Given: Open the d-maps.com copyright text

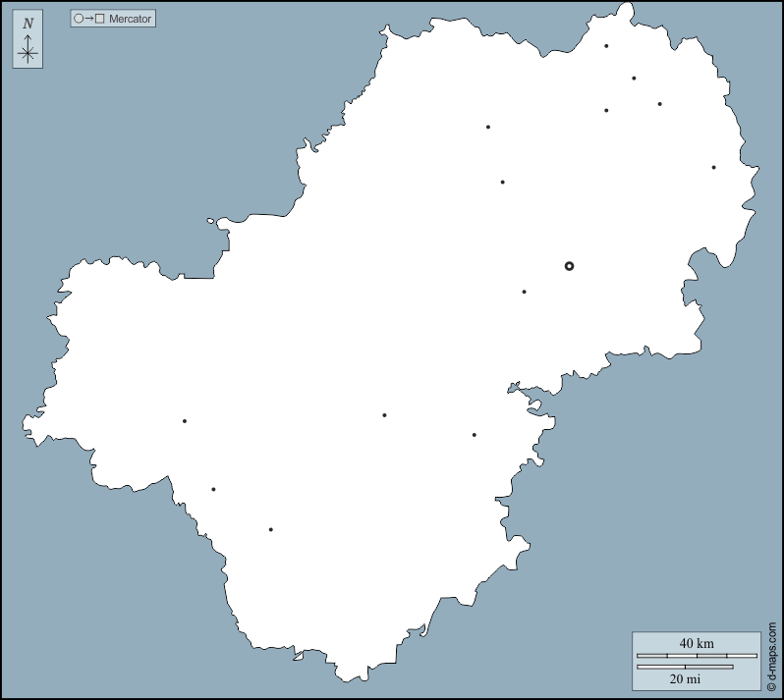Looking at the screenshot, I should point(772,656).
